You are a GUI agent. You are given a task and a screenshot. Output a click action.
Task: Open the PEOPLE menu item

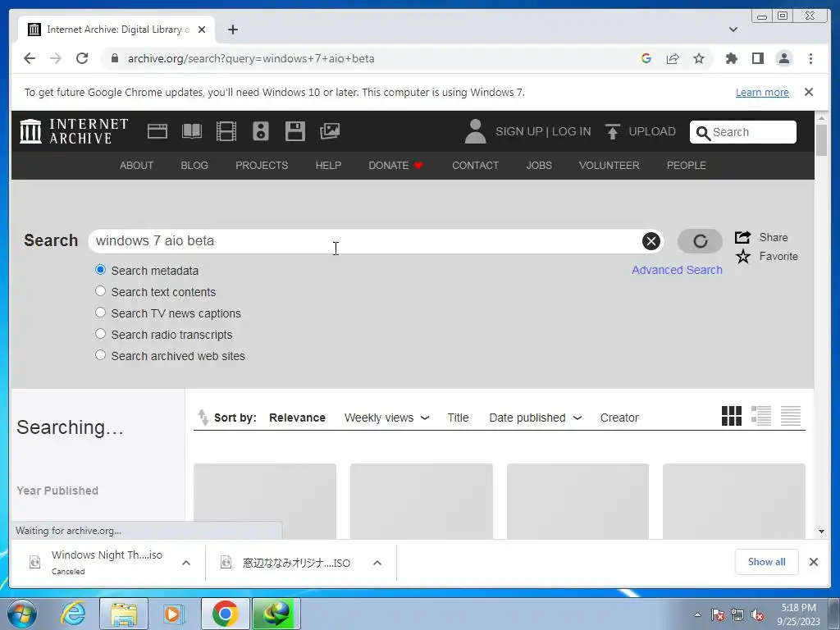click(687, 166)
